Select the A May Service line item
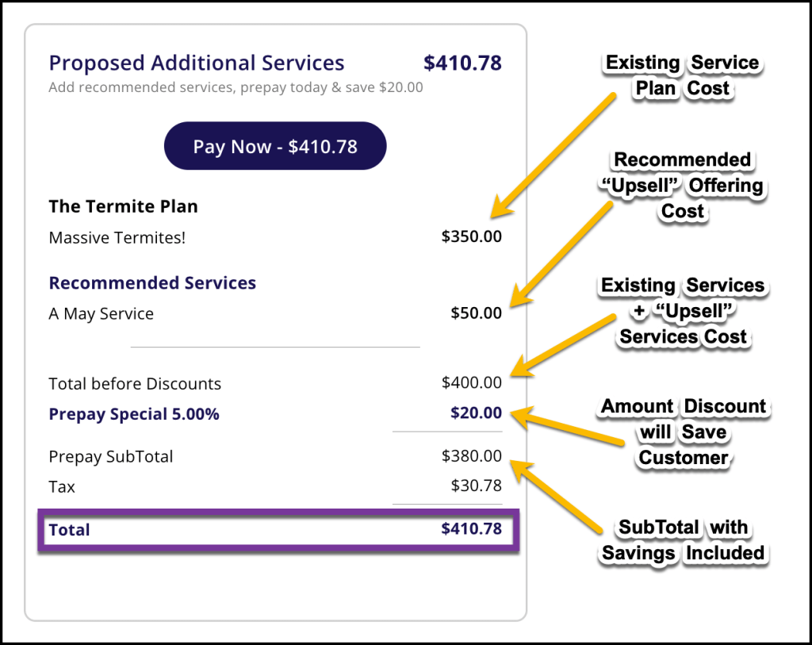The width and height of the screenshot is (812, 645). point(101,314)
